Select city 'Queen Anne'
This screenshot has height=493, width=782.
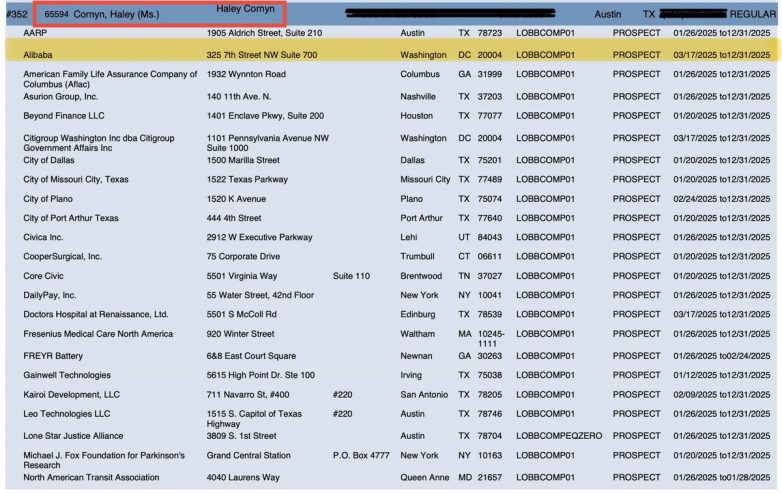(x=424, y=478)
